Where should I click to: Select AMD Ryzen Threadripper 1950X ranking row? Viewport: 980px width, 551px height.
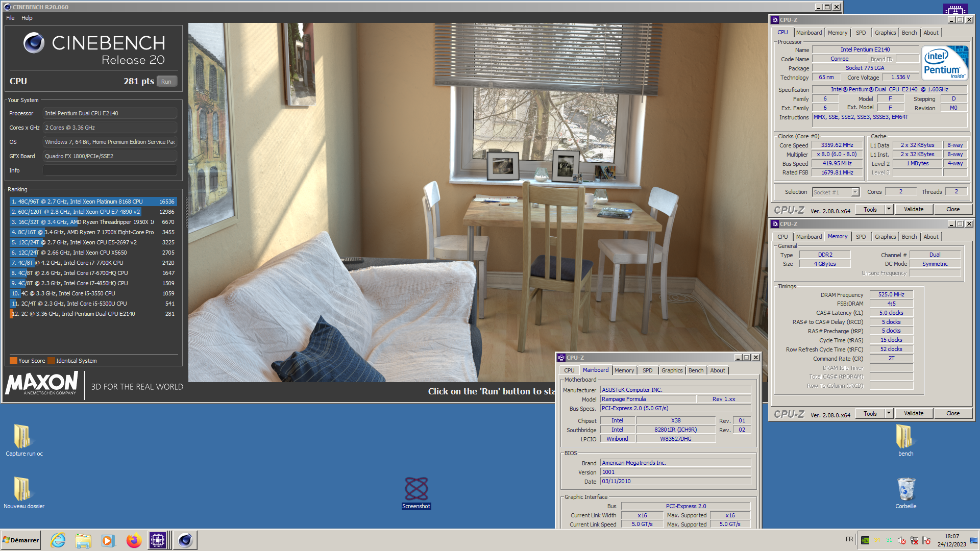[93, 222]
